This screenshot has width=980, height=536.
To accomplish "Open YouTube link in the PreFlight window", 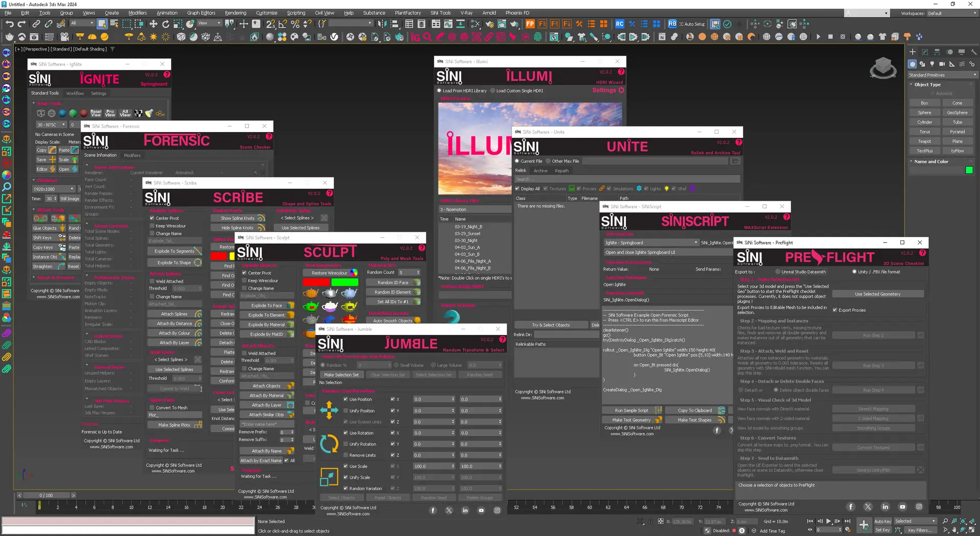I will tap(902, 507).
